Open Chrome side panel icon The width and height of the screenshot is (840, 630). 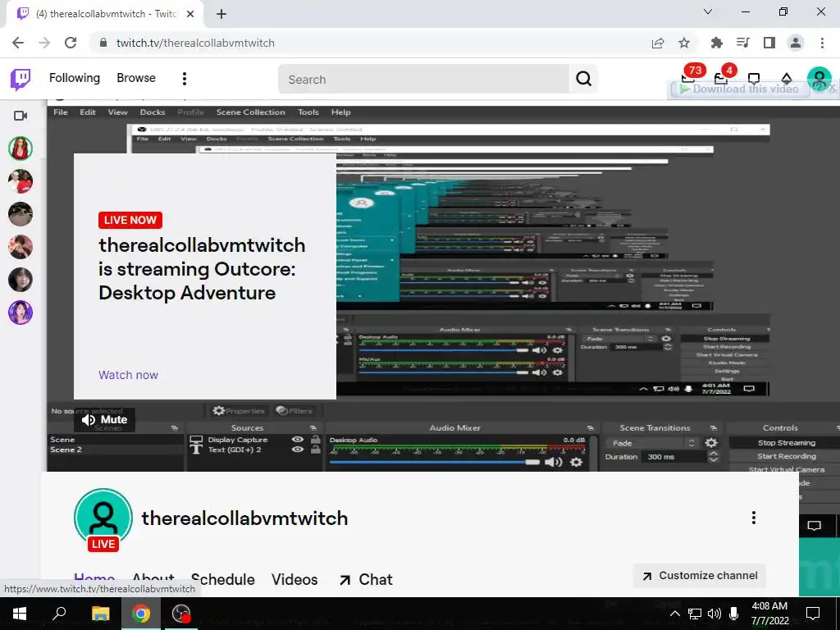pos(769,43)
